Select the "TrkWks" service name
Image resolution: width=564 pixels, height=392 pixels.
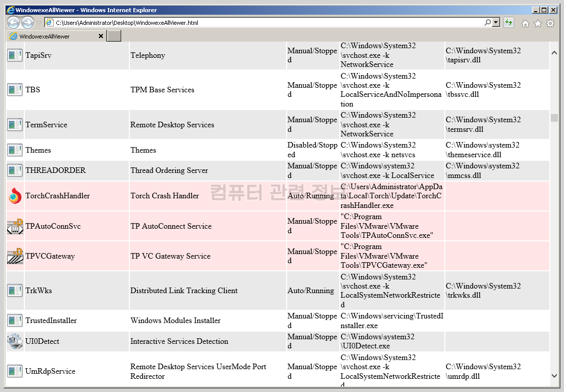pyautogui.click(x=39, y=291)
